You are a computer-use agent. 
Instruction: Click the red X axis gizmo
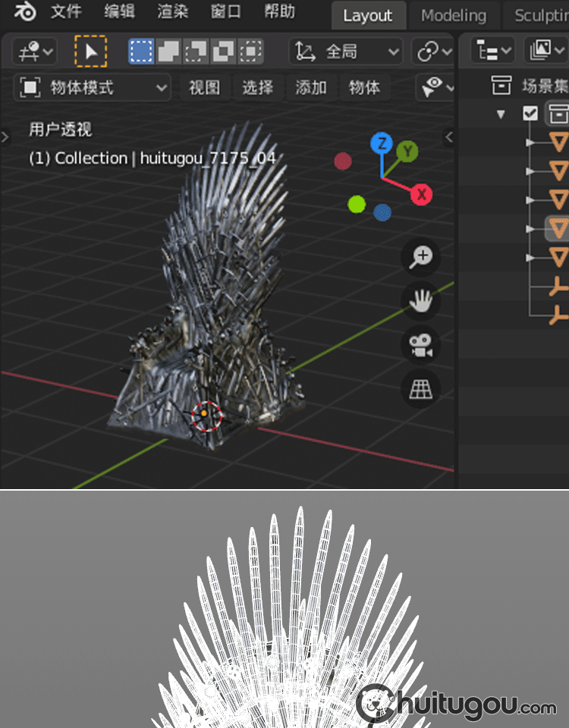[421, 195]
